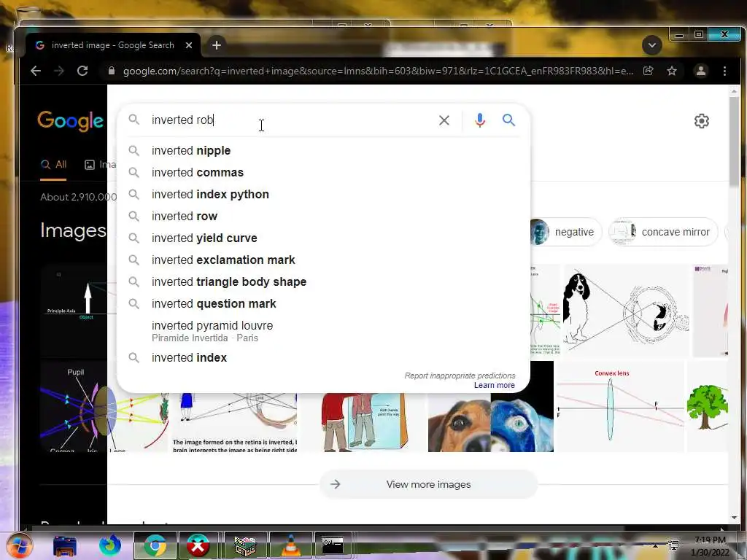The image size is (747, 560).
Task: Click View more images button
Action: pos(428,484)
